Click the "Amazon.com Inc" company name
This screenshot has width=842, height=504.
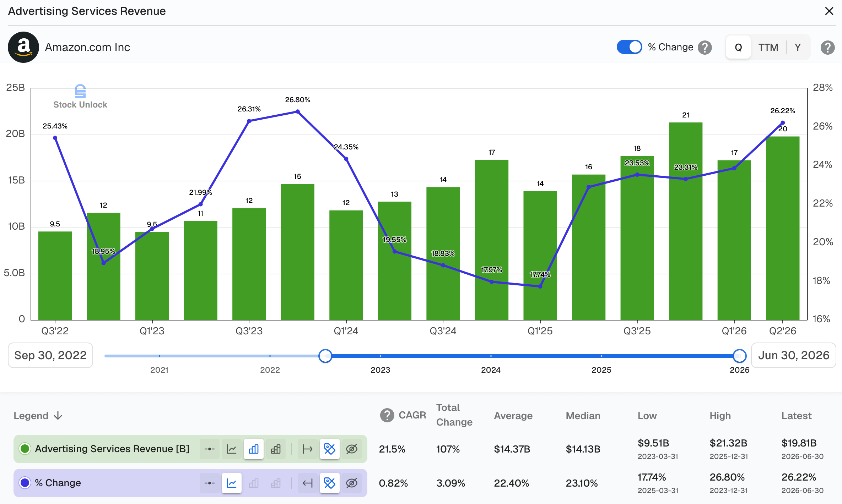tap(87, 47)
